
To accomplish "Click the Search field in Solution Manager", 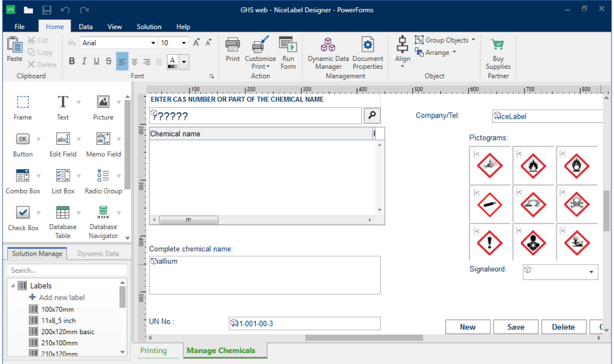I will point(66,270).
